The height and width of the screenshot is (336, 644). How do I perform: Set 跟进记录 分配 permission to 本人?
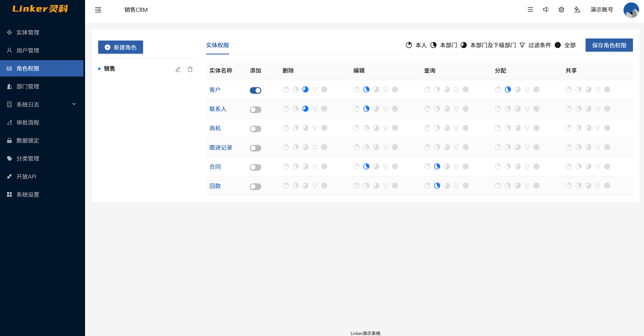pos(498,147)
